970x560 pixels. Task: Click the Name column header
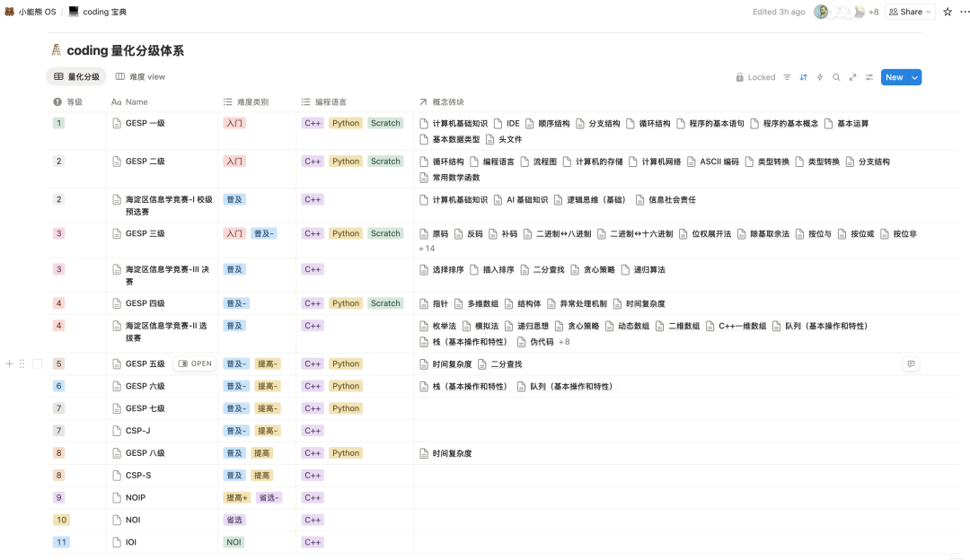tap(129, 102)
